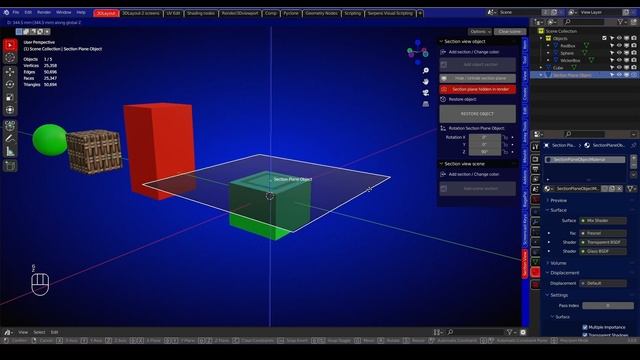Collapse the Surface panel in material properties

548,210
